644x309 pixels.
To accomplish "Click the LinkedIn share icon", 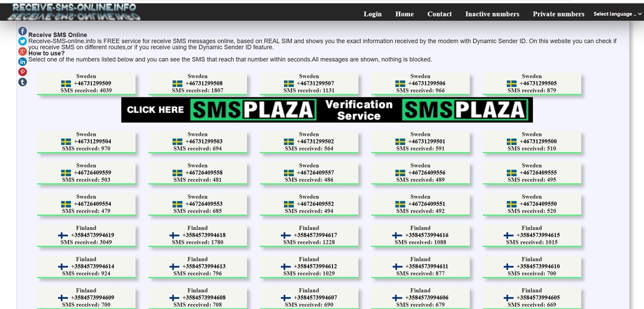I will click(22, 62).
